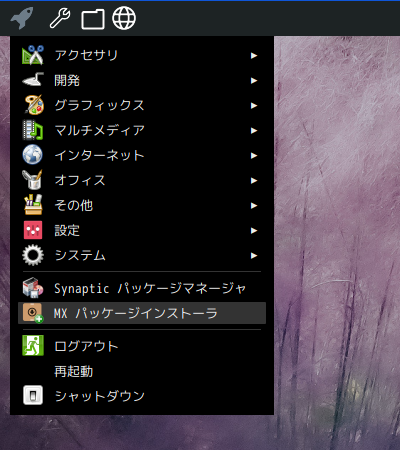Open the その他 menu entry

tap(142, 205)
